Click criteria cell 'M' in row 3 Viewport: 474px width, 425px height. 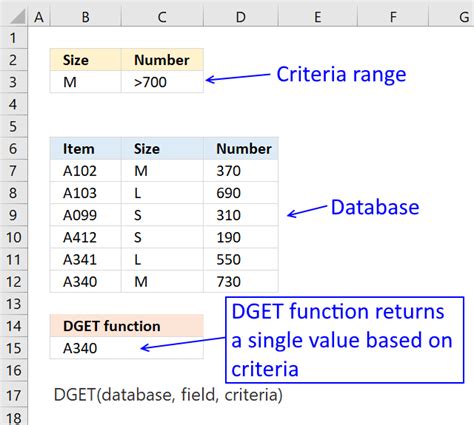click(86, 82)
